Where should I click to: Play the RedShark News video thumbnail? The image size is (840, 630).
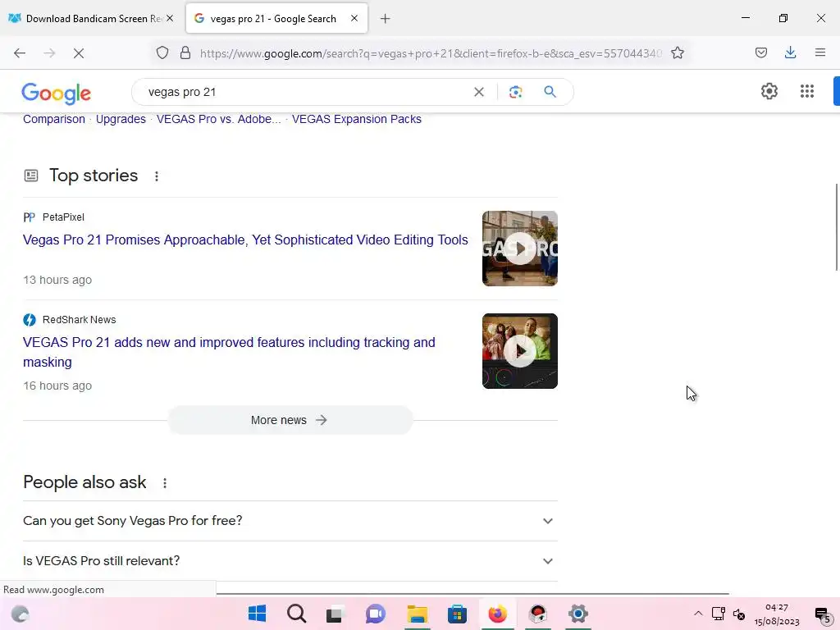pyautogui.click(x=519, y=351)
